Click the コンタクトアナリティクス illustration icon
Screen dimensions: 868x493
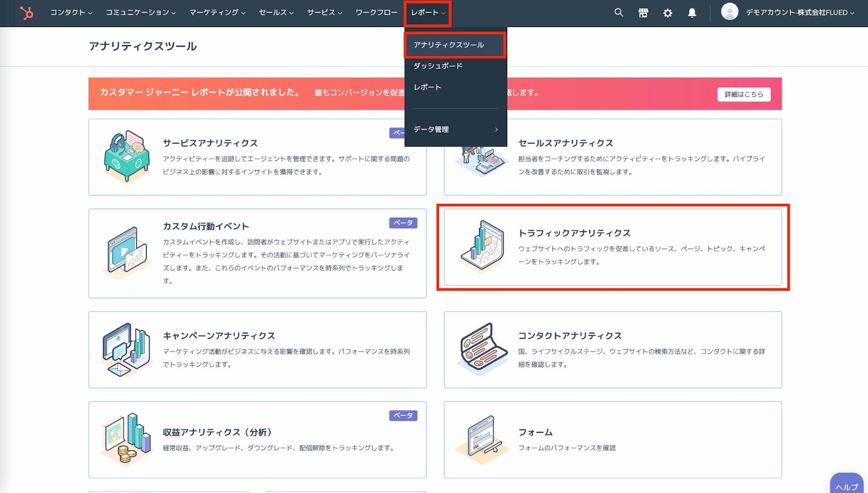coord(482,350)
